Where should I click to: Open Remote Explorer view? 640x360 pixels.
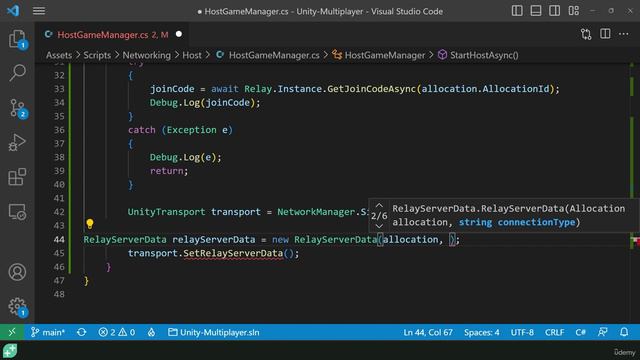[17, 212]
